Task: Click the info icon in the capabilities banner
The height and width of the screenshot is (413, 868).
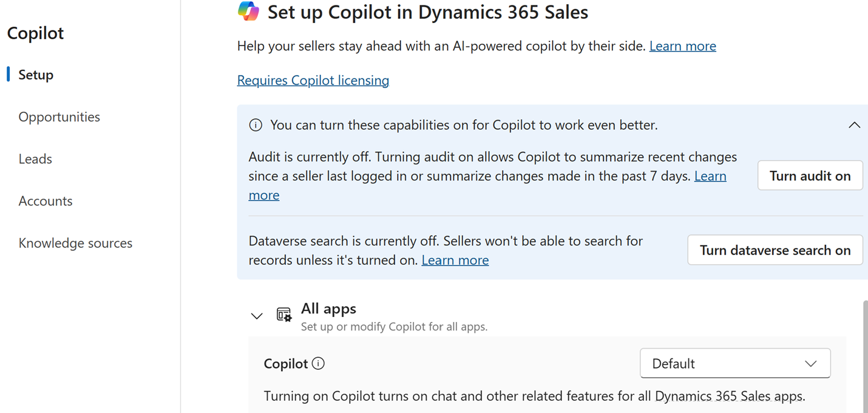Action: [x=256, y=125]
